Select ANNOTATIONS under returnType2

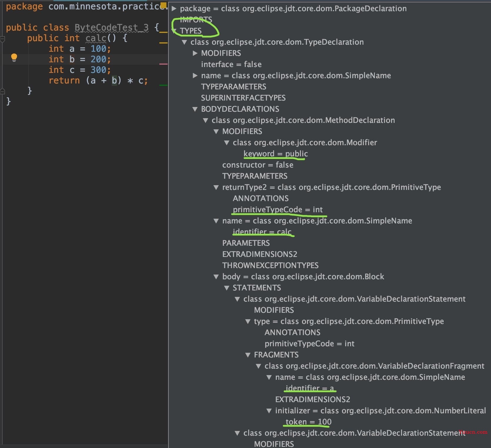[x=260, y=198]
